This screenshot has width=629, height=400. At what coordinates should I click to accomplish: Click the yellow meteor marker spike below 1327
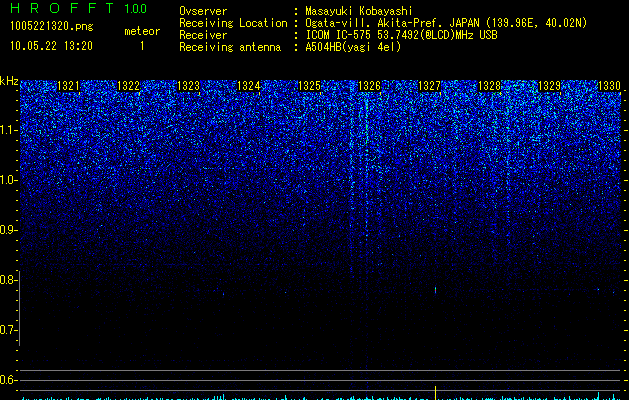(435, 393)
